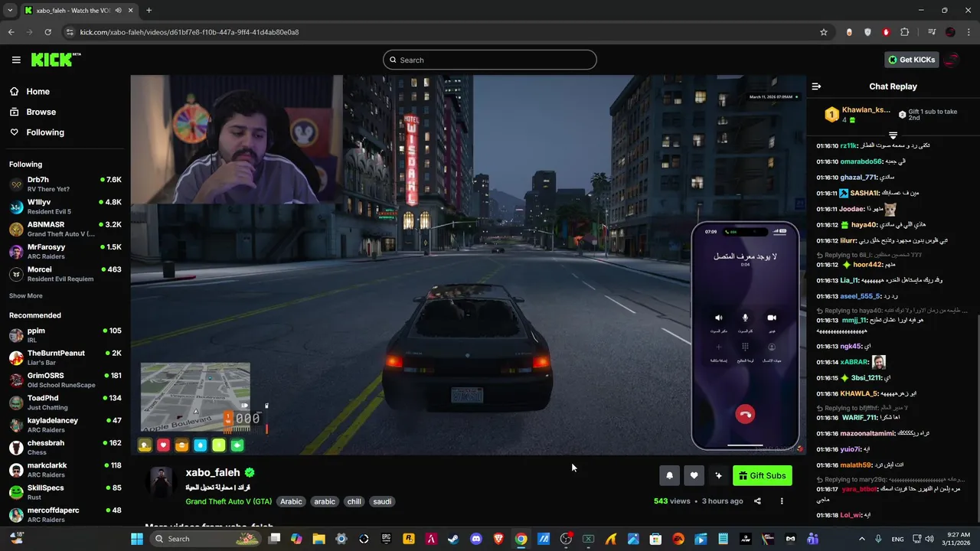Open chessbrah recommended channel
980x551 pixels.
(x=65, y=447)
